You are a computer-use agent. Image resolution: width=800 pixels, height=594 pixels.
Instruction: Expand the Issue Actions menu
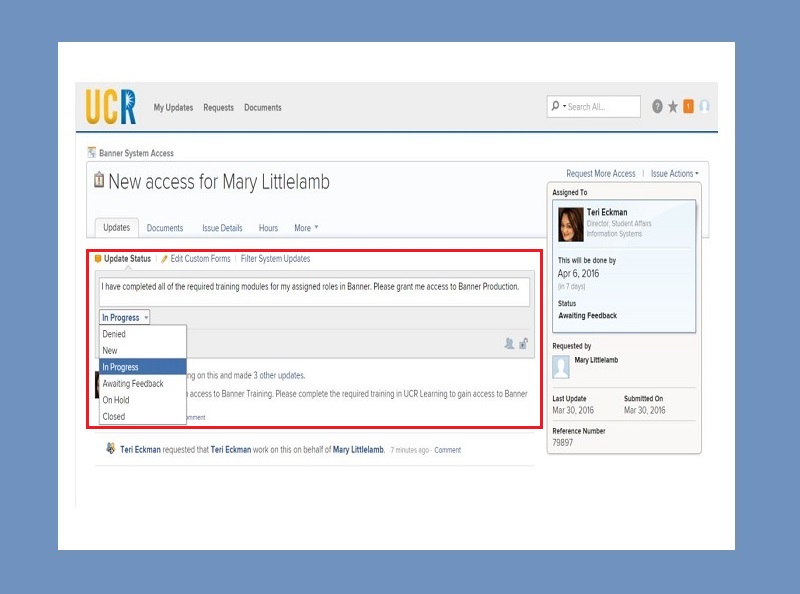[674, 174]
